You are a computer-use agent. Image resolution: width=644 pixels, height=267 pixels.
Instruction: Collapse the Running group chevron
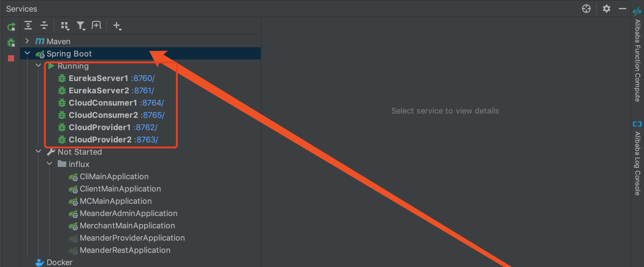[38, 65]
